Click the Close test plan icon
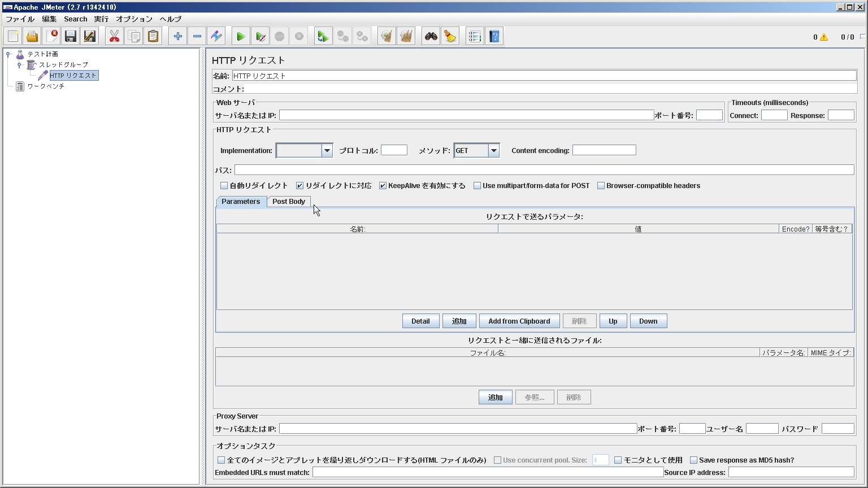This screenshot has height=488, width=868. point(51,37)
